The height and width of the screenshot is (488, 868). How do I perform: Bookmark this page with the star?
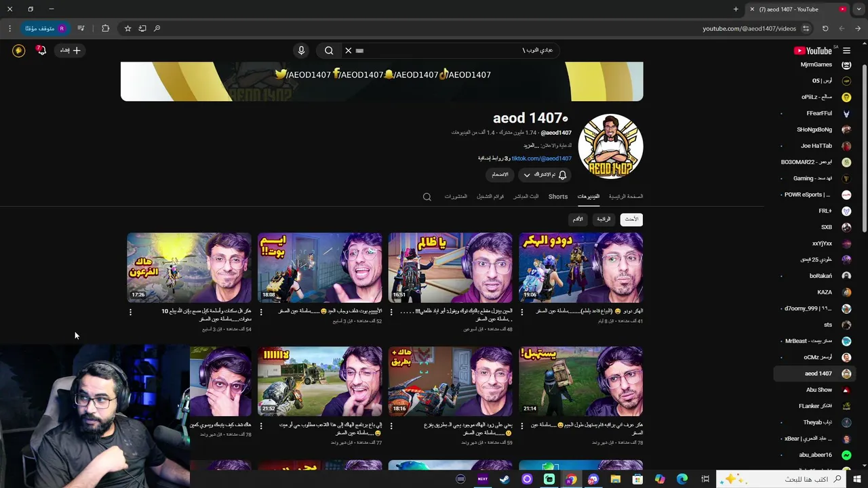(127, 28)
